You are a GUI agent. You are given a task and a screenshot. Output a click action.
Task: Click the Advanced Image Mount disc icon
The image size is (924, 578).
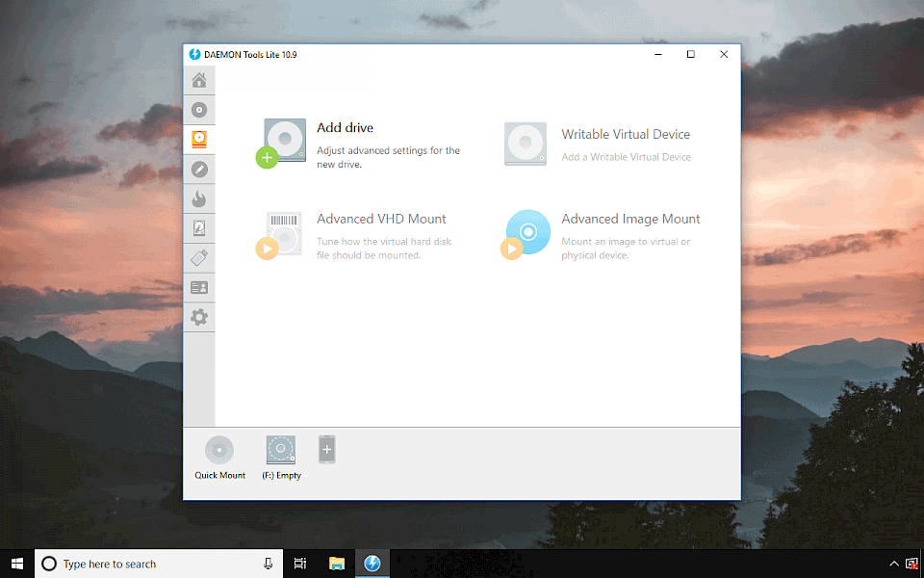click(526, 234)
